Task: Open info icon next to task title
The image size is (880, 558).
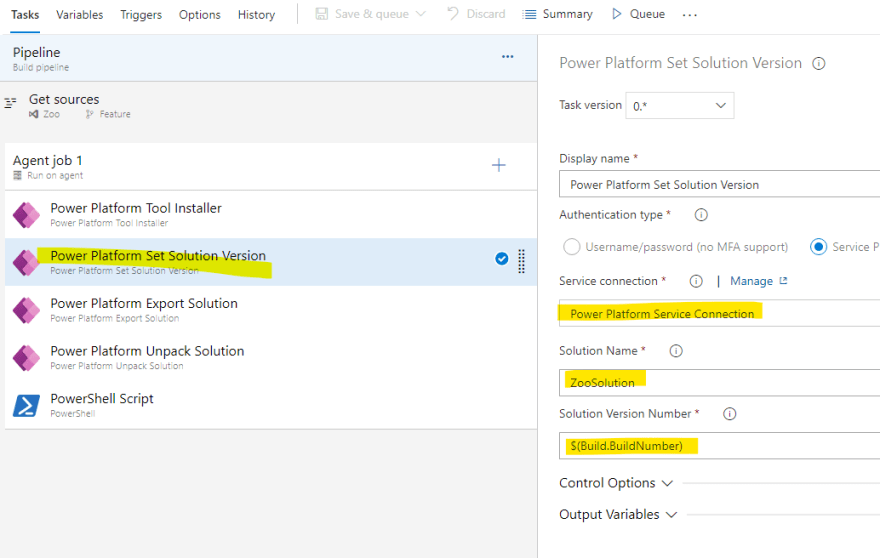Action: coord(819,63)
